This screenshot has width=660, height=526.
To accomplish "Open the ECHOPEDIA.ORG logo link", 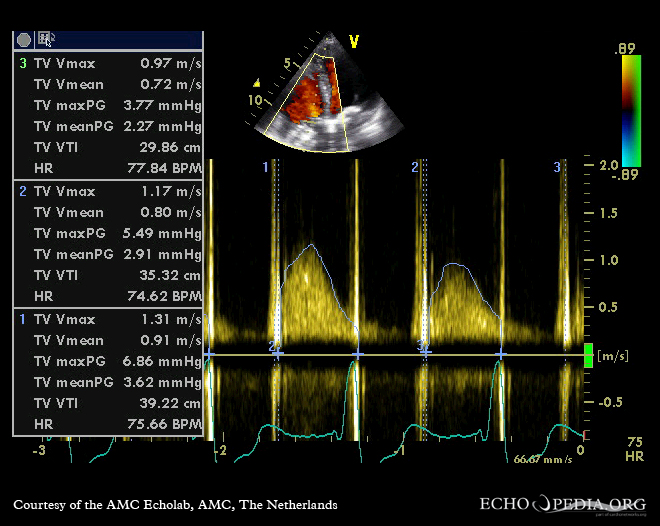I will (x=564, y=504).
